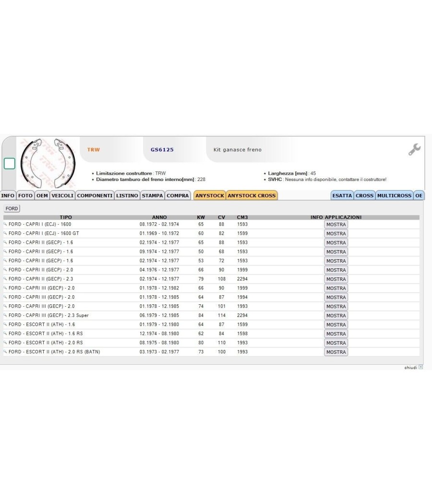Click MOSTRA for CAPRI II 1.6 53 KW

click(336, 261)
